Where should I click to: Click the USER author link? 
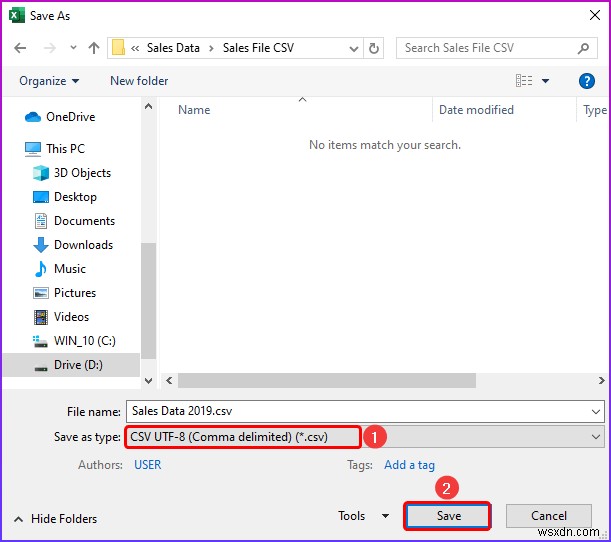(x=147, y=465)
